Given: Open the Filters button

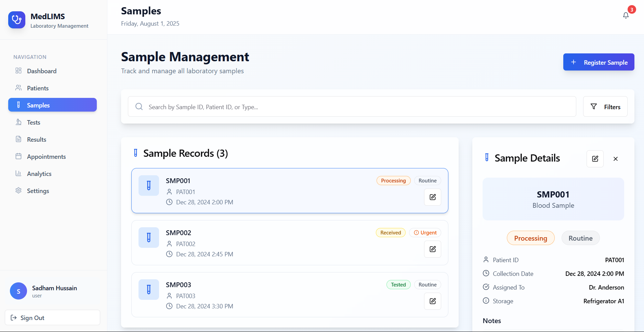Looking at the screenshot, I should [605, 106].
